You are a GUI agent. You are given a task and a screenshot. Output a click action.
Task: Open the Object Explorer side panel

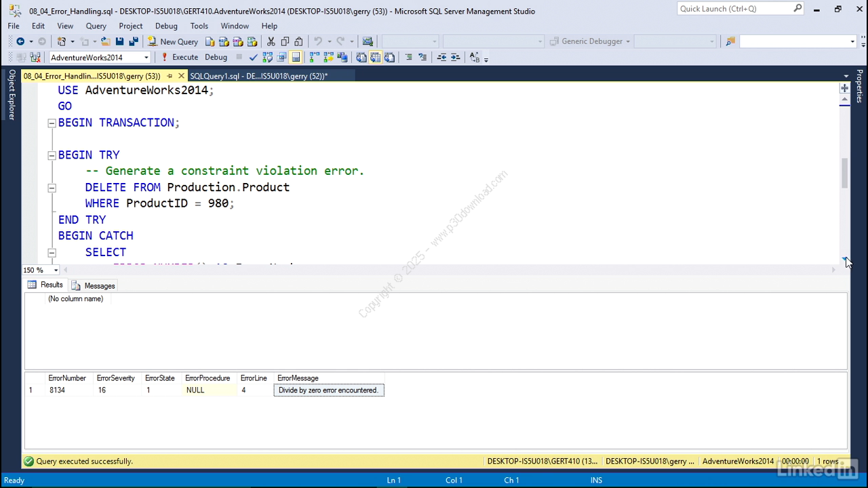(x=12, y=94)
